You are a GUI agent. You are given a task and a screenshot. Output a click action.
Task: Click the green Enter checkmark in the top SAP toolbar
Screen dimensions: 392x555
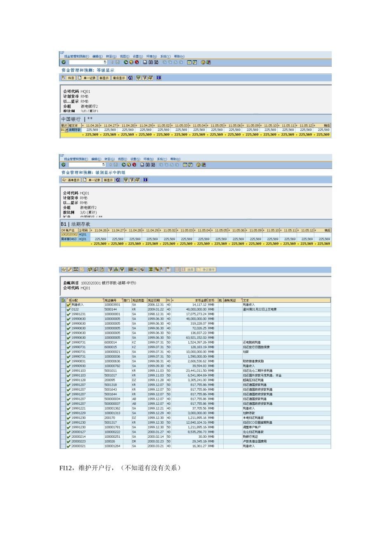click(64, 62)
